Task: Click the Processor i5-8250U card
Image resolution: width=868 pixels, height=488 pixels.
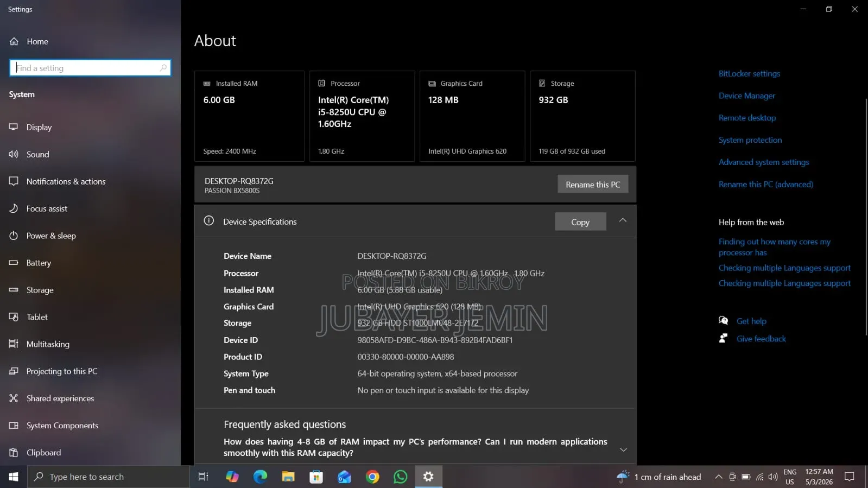Action: click(x=362, y=116)
